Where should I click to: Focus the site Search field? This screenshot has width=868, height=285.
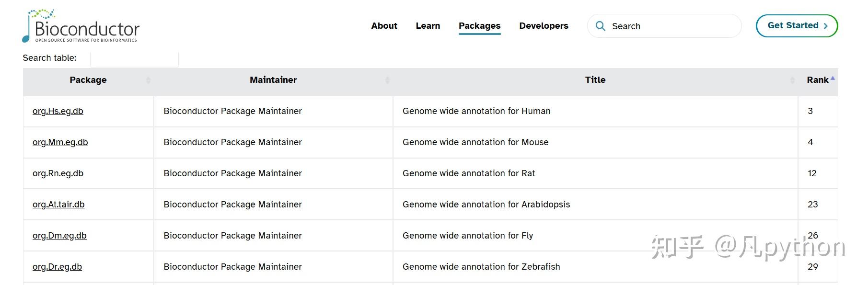click(671, 26)
